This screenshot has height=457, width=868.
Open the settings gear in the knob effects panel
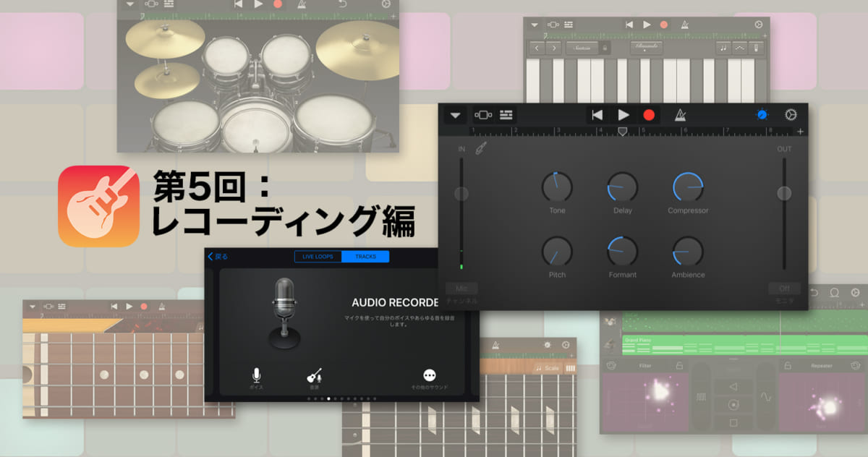click(x=791, y=115)
